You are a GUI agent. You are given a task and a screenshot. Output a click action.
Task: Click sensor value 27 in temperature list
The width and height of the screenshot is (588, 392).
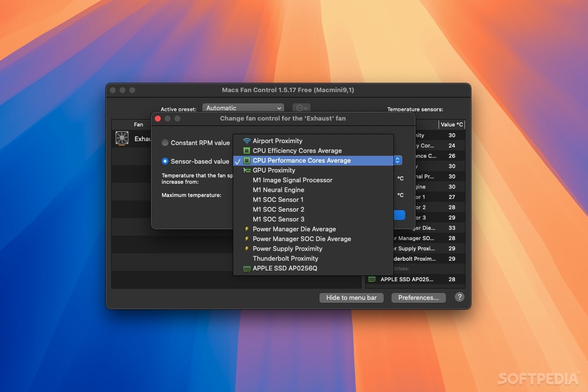[452, 197]
